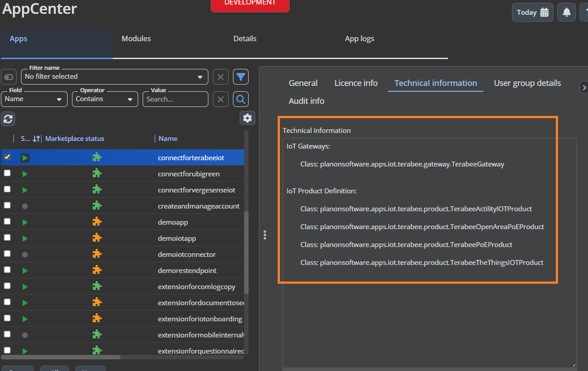Check the demoiotapp checkbox
The height and width of the screenshot is (371, 588).
click(7, 238)
